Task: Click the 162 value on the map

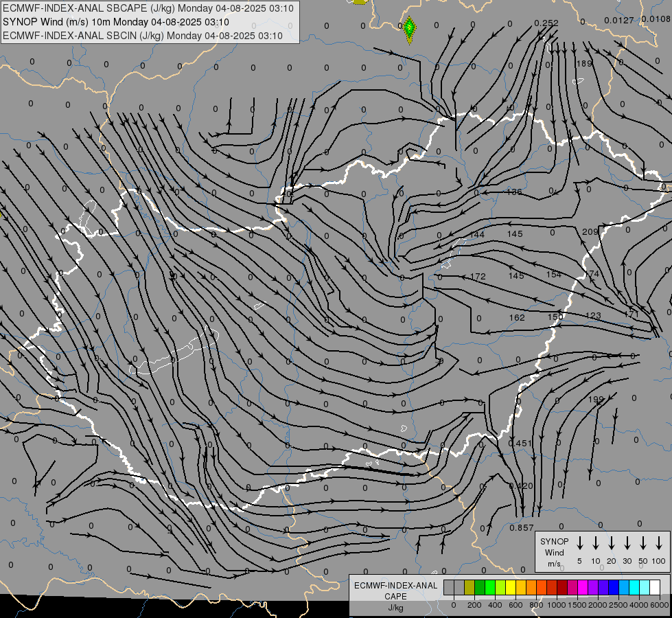Action: pos(517,318)
